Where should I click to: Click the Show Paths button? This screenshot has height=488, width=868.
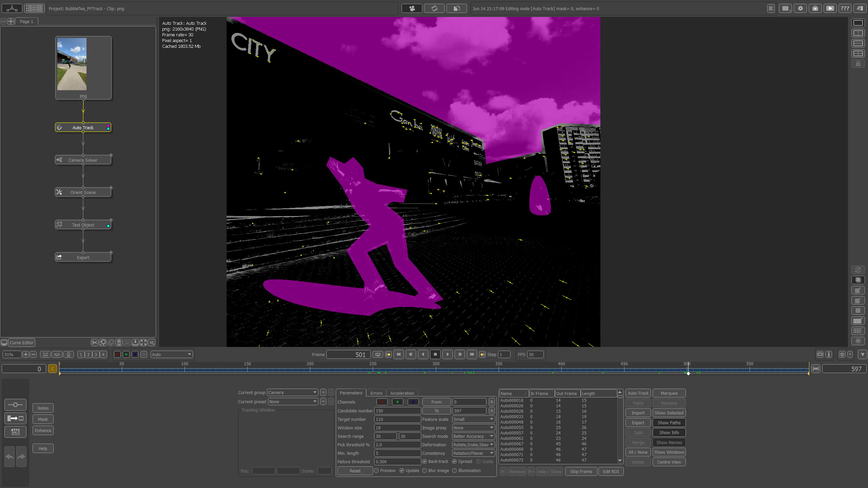pos(669,423)
